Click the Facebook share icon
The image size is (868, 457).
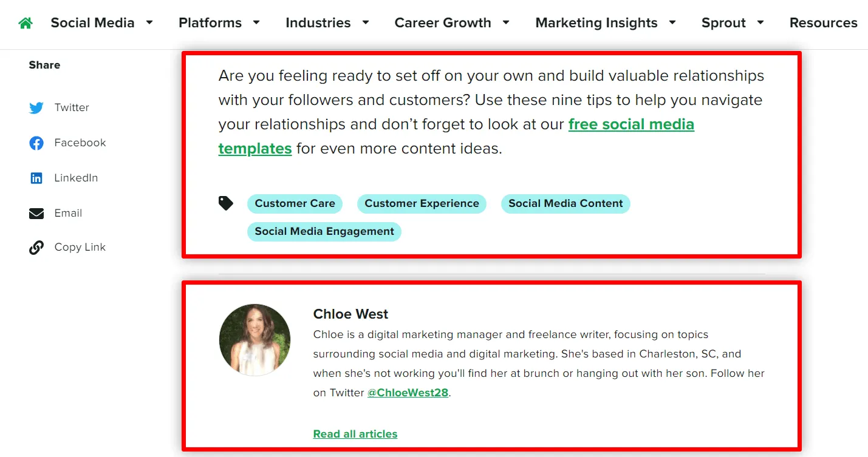click(36, 143)
